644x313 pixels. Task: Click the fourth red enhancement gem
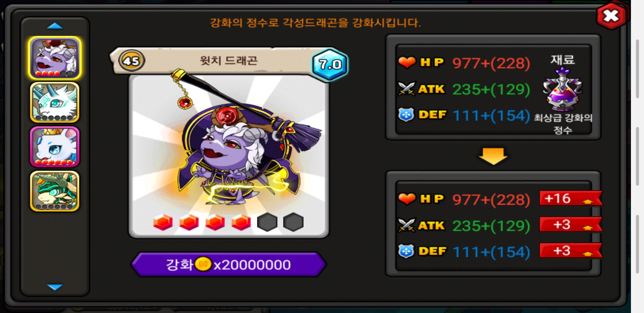(x=241, y=222)
